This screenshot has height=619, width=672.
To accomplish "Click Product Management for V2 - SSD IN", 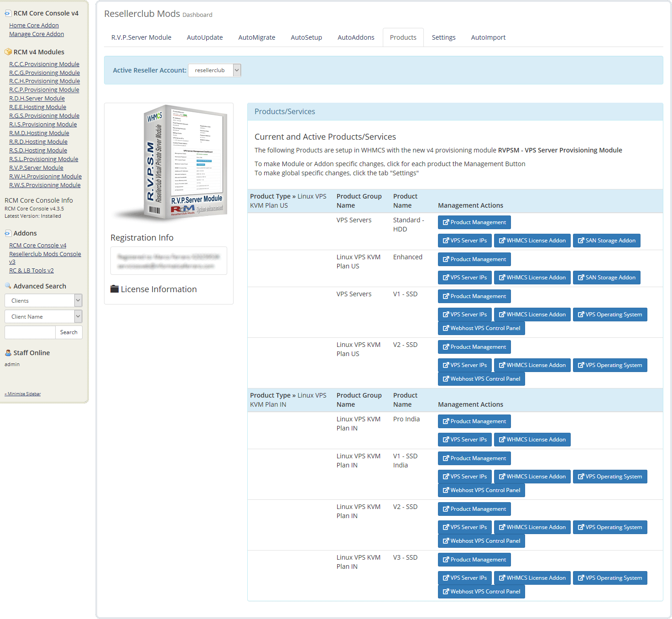I will (474, 509).
